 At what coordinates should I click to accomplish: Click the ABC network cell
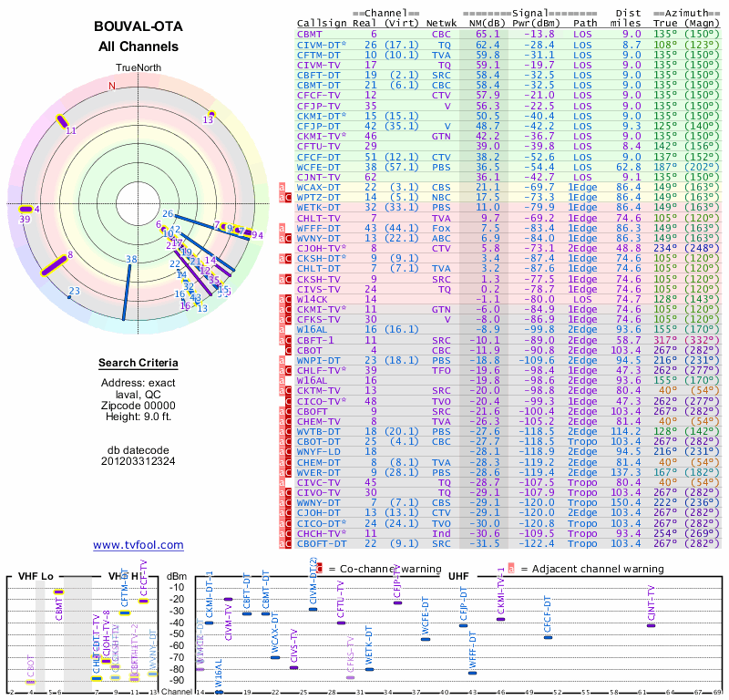tap(441, 238)
